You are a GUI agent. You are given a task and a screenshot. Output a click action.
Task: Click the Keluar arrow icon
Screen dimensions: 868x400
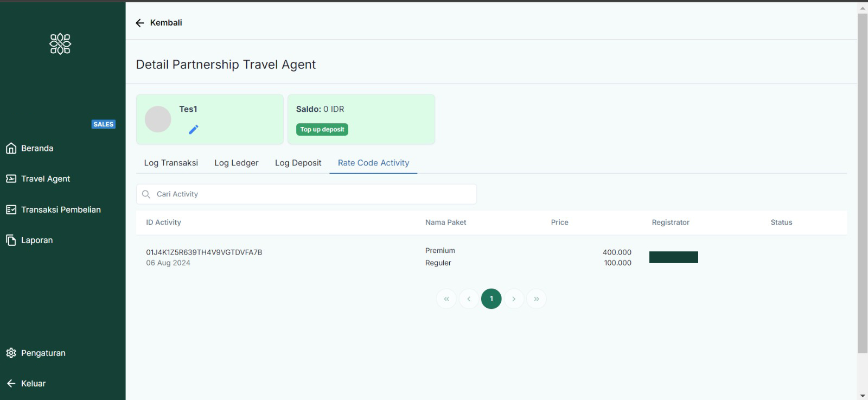(11, 383)
